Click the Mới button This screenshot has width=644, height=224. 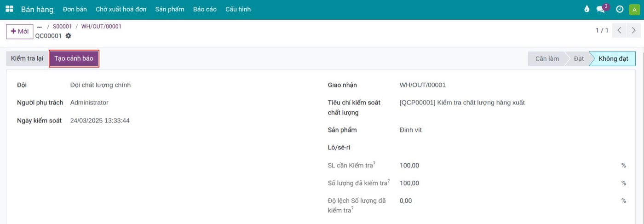(20, 31)
